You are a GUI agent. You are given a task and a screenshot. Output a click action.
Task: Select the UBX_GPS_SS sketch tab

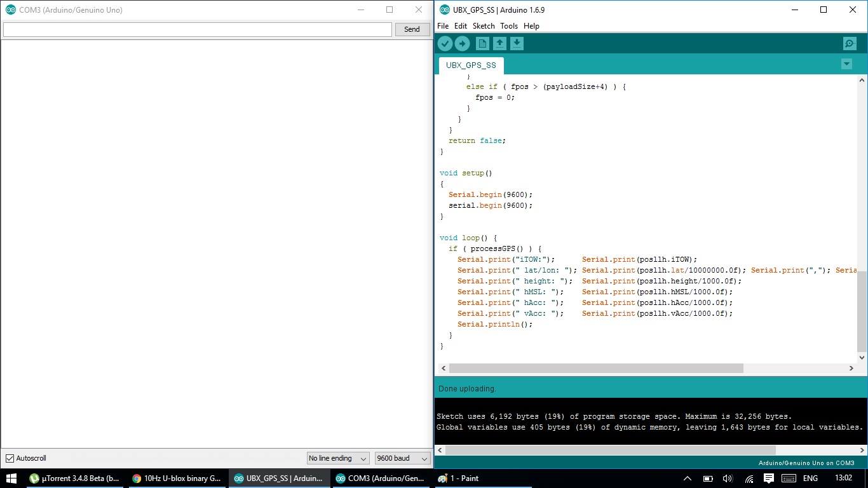click(x=471, y=65)
